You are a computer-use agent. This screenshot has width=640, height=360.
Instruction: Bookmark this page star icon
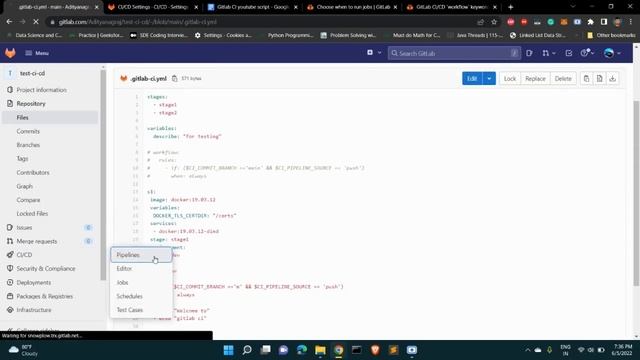[x=494, y=22]
